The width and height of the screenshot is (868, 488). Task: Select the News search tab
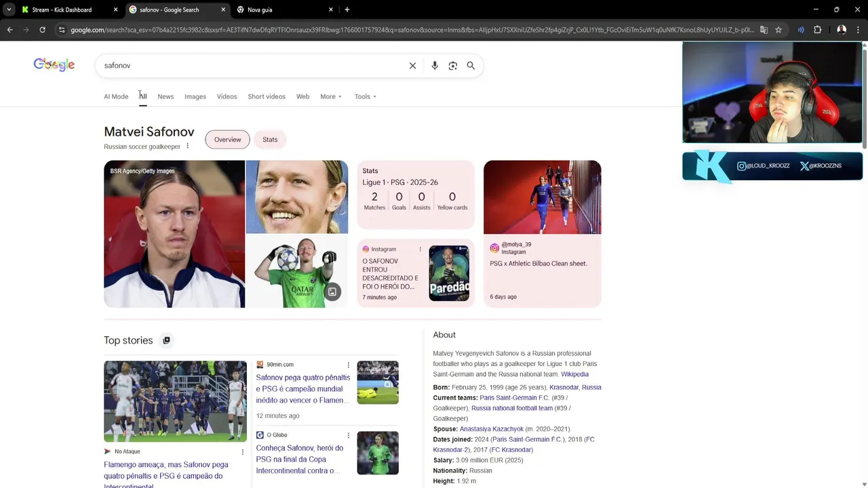165,96
